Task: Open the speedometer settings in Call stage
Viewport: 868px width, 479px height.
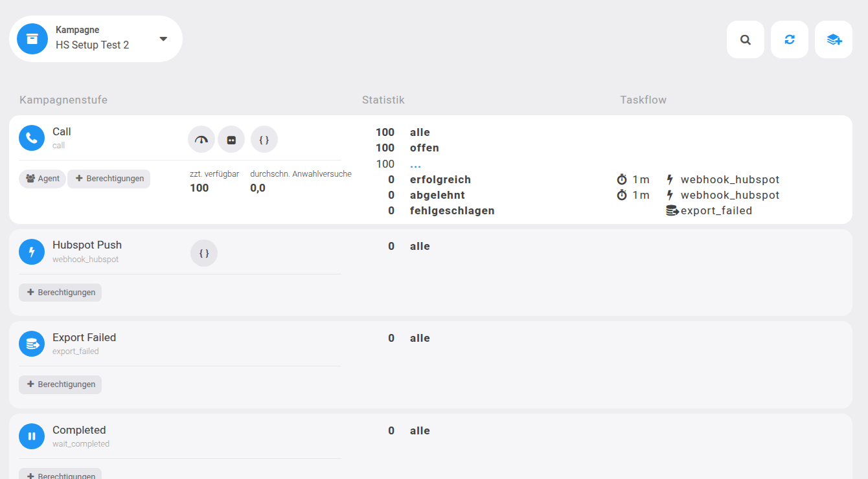Action: 201,139
